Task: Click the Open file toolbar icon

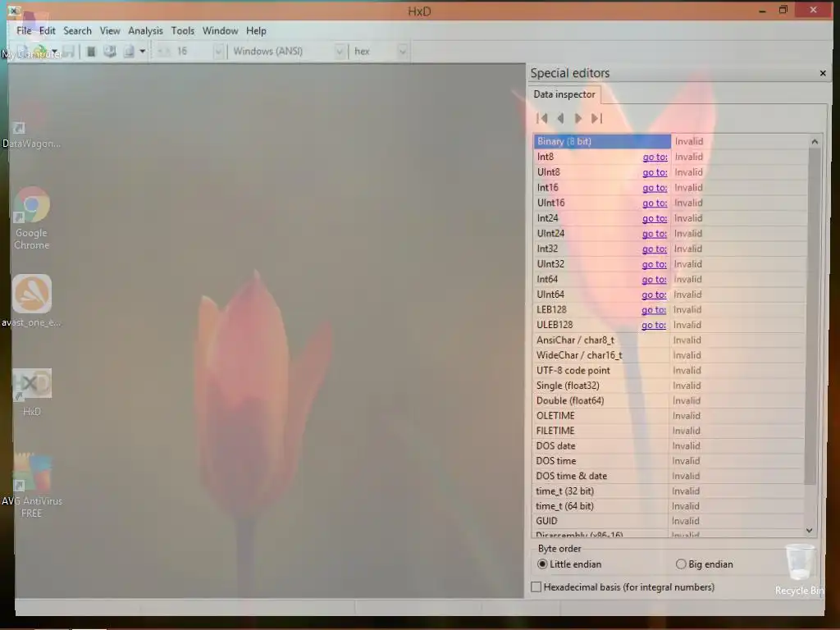Action: tap(39, 52)
